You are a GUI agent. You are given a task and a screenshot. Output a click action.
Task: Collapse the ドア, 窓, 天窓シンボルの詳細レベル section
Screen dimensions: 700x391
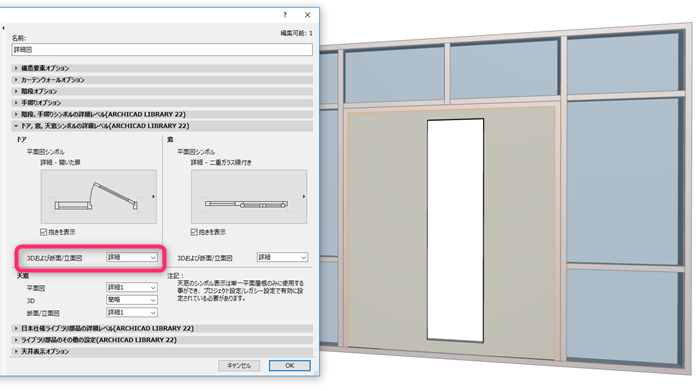pos(162,126)
